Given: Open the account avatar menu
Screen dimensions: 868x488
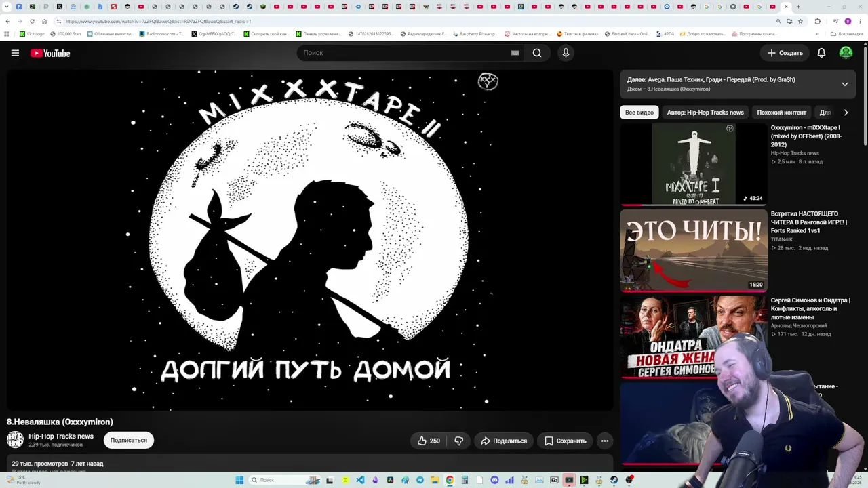Looking at the screenshot, I should pyautogui.click(x=846, y=53).
